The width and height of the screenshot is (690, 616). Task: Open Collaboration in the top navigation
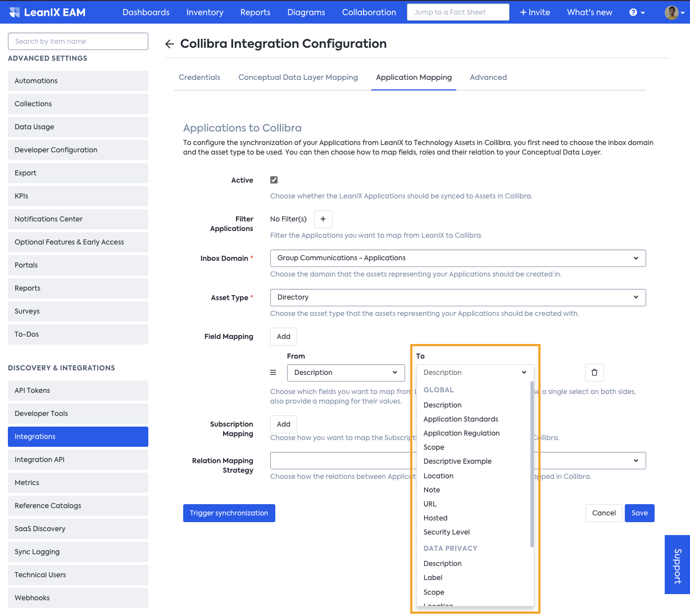pyautogui.click(x=369, y=12)
